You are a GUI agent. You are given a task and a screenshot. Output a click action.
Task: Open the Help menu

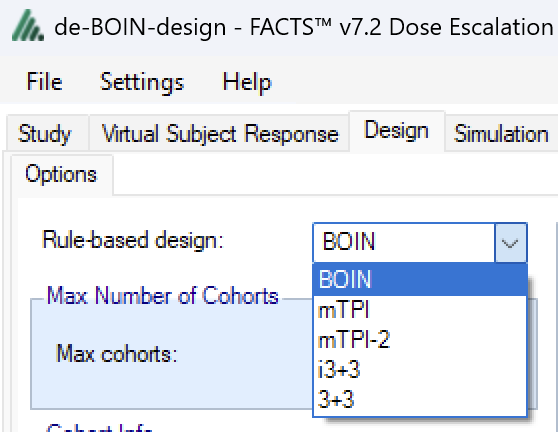pos(247,82)
